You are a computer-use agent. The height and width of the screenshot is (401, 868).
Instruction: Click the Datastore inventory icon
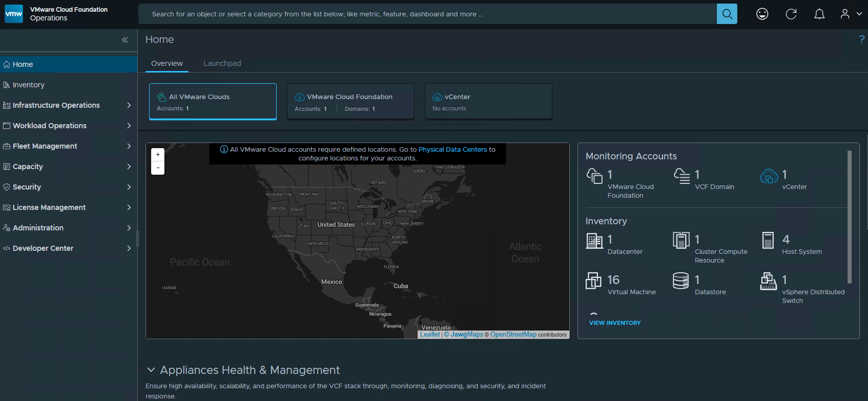(681, 280)
